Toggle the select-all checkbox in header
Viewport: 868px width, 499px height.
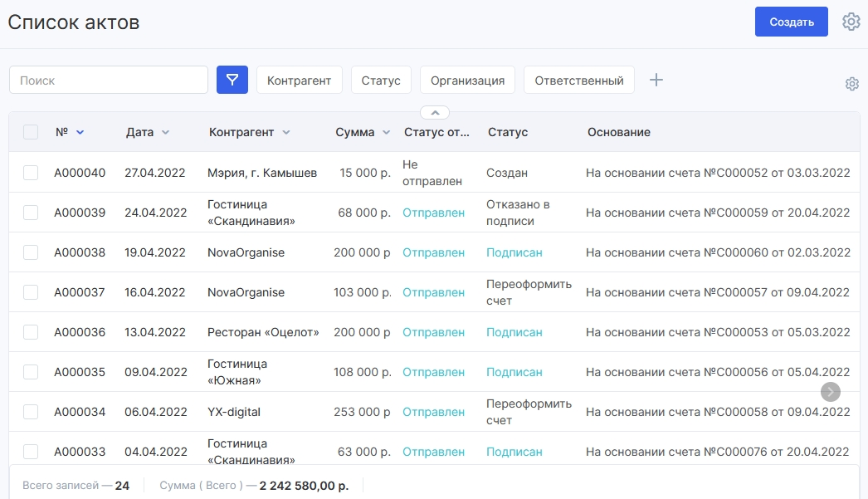point(31,132)
